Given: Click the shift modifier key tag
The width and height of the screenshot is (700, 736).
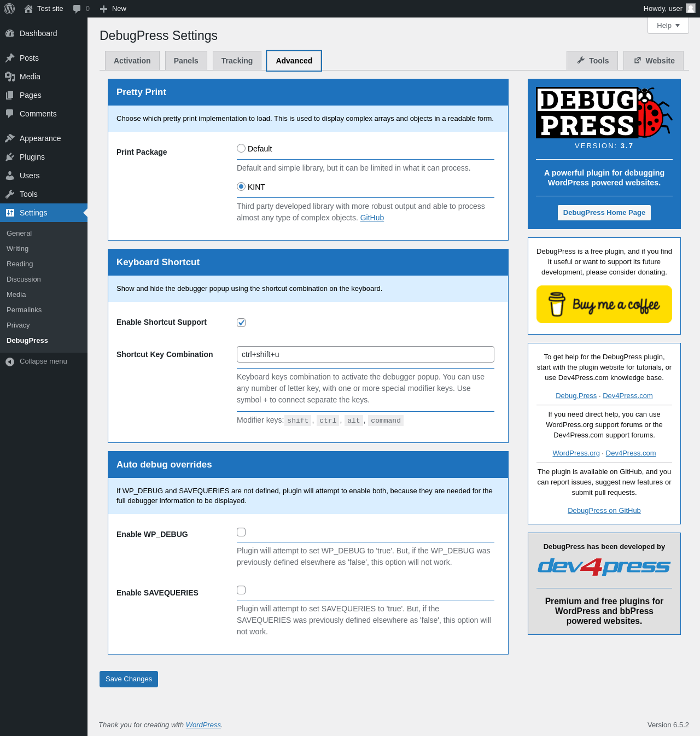Looking at the screenshot, I should 298,420.
